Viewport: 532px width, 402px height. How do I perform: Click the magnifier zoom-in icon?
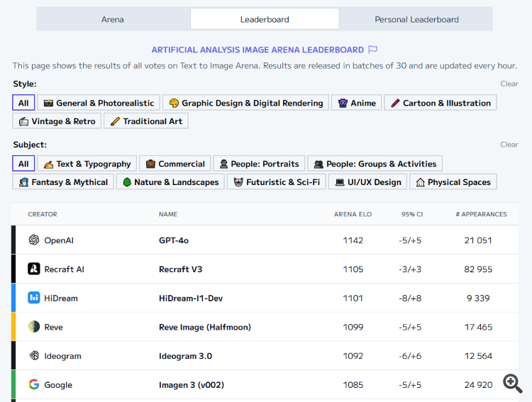(512, 384)
